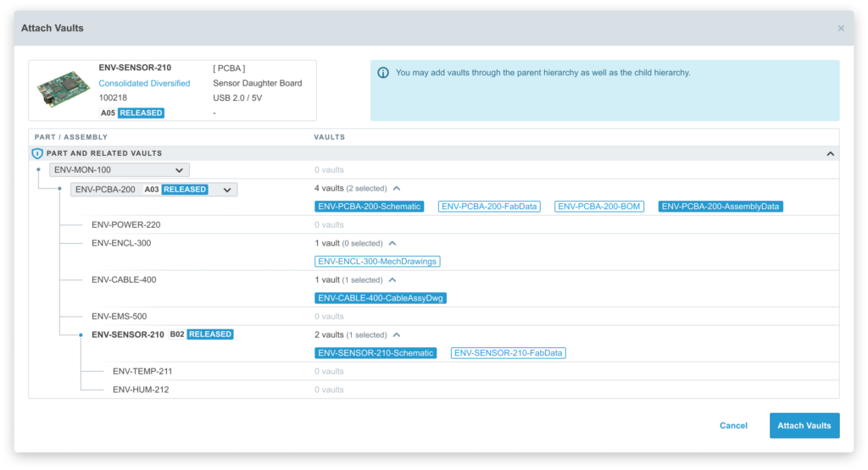
Task: Open the ENV-PCBA-200 revision dropdown
Action: click(226, 190)
